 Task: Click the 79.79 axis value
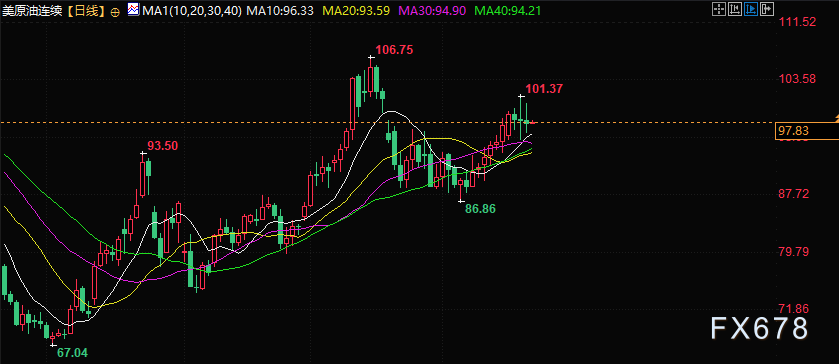pos(794,251)
